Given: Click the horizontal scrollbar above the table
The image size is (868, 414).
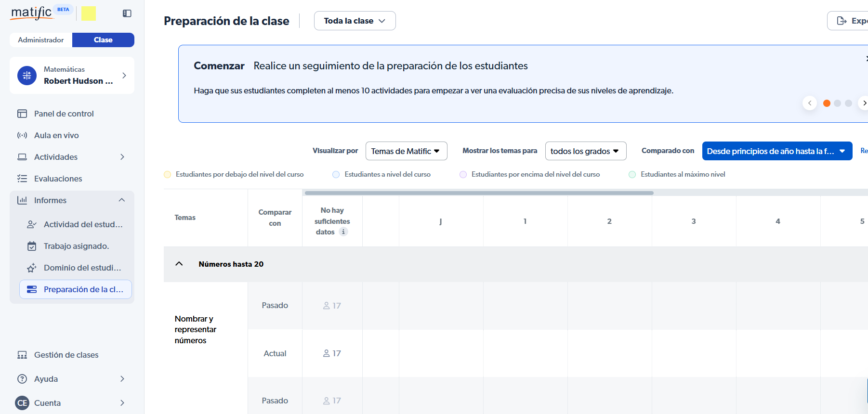Looking at the screenshot, I should point(479,193).
